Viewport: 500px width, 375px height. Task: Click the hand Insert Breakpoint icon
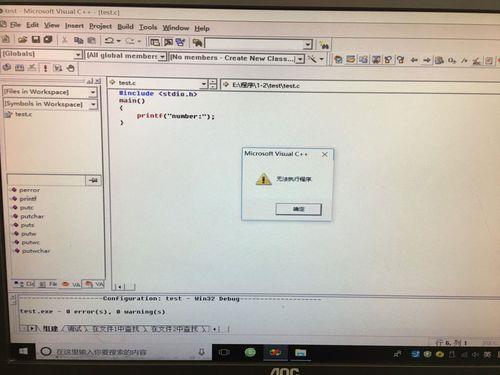(70, 68)
